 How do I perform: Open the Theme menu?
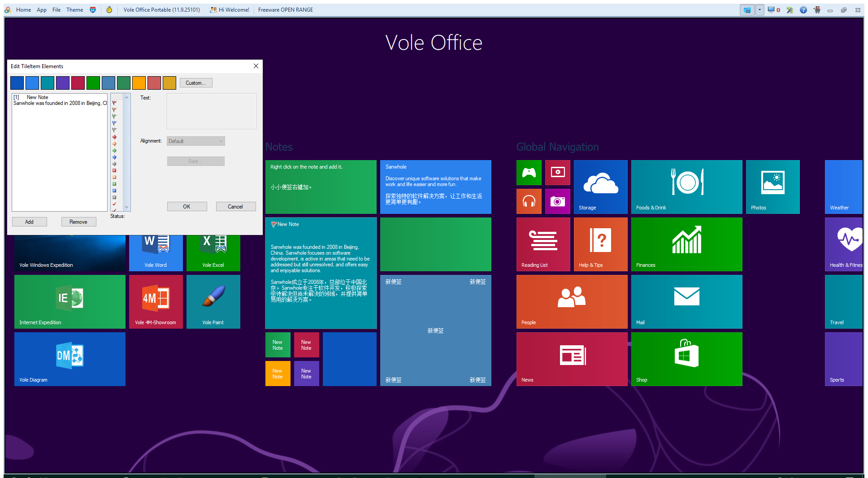click(74, 10)
